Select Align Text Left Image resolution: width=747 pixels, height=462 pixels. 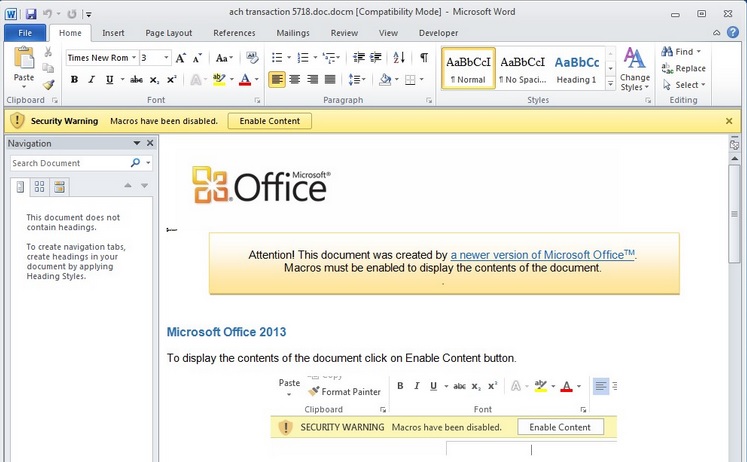point(277,80)
